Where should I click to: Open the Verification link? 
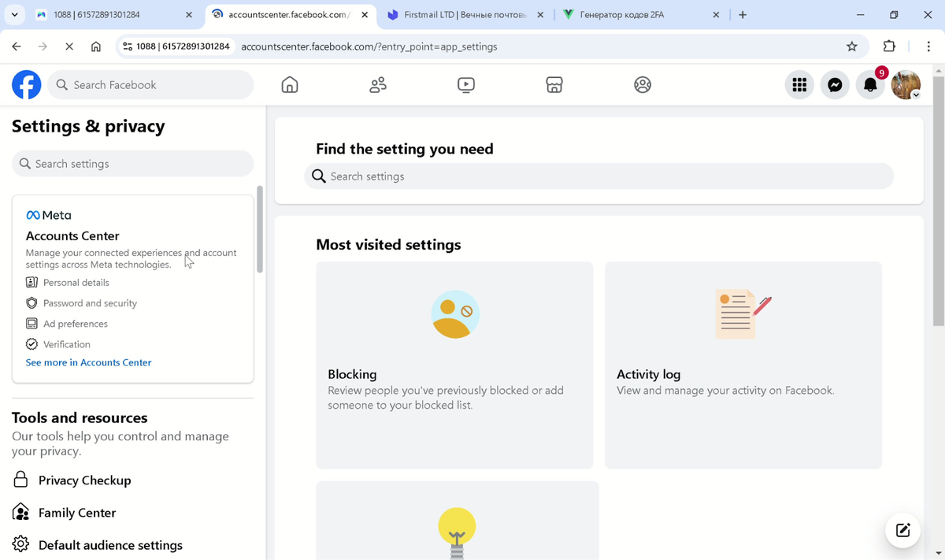67,343
